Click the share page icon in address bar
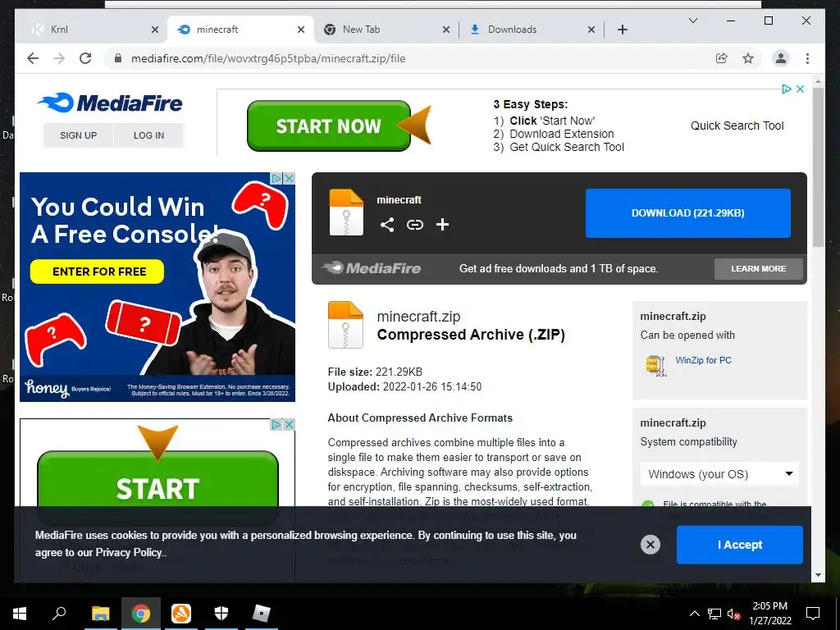 (x=722, y=58)
